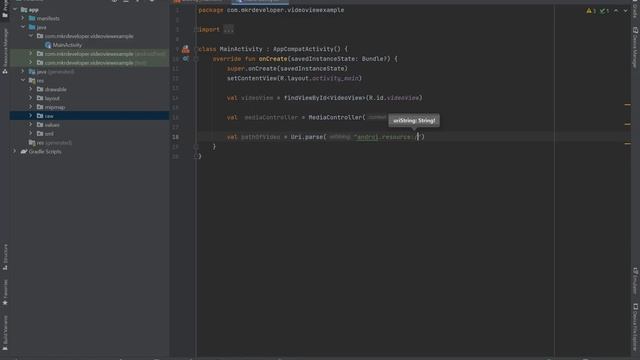The width and height of the screenshot is (640, 360).
Task: Select the manifests folder row
Action: click(x=89, y=18)
